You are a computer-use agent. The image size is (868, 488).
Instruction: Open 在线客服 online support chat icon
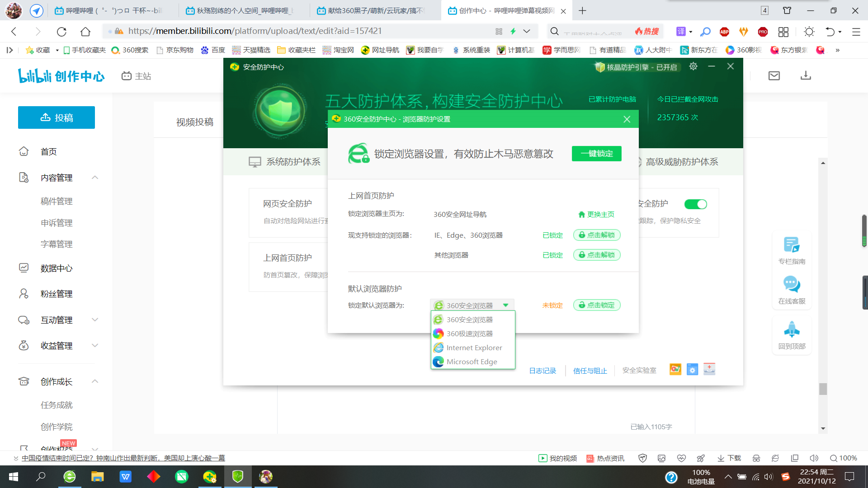792,285
